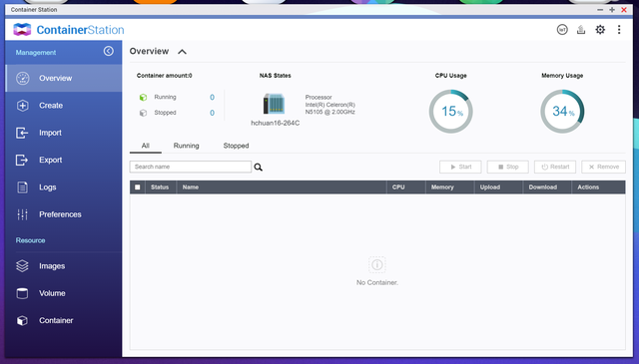
Task: Click the search magnifier icon
Action: [259, 167]
